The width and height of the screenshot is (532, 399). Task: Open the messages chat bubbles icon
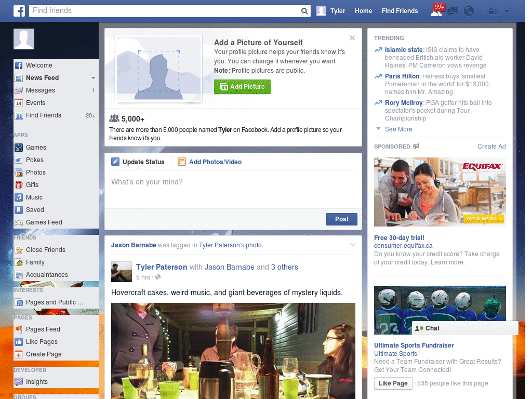(x=453, y=11)
